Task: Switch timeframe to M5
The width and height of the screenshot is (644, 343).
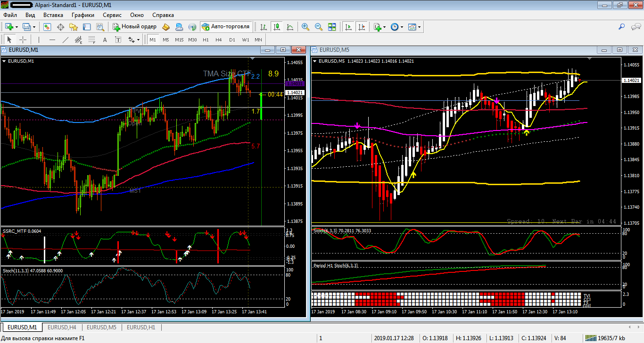Action: coord(166,40)
